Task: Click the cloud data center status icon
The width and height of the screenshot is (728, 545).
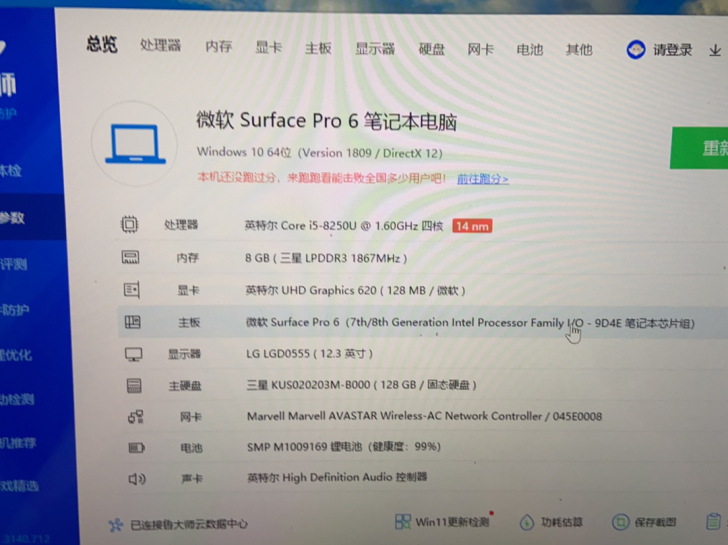Action: [x=116, y=525]
